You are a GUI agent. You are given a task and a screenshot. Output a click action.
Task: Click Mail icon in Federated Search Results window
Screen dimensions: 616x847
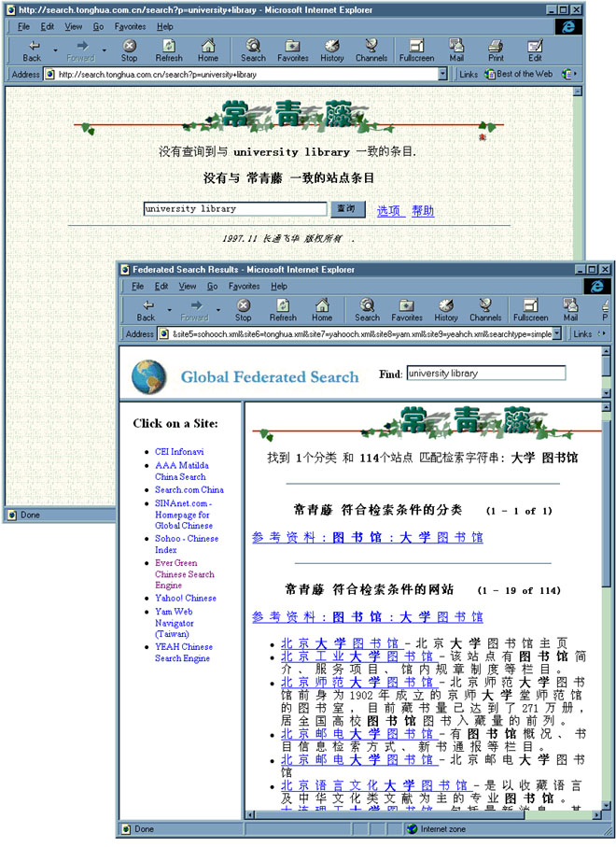[x=570, y=310]
